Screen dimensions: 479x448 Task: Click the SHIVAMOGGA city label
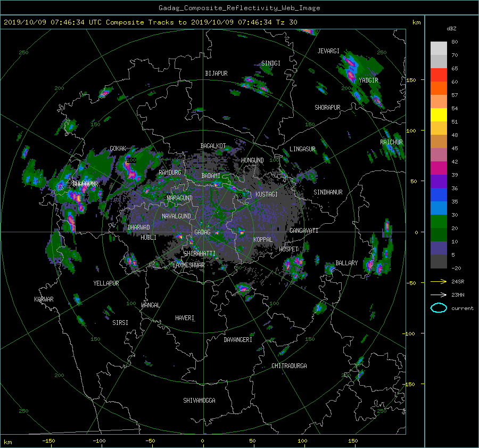click(199, 400)
